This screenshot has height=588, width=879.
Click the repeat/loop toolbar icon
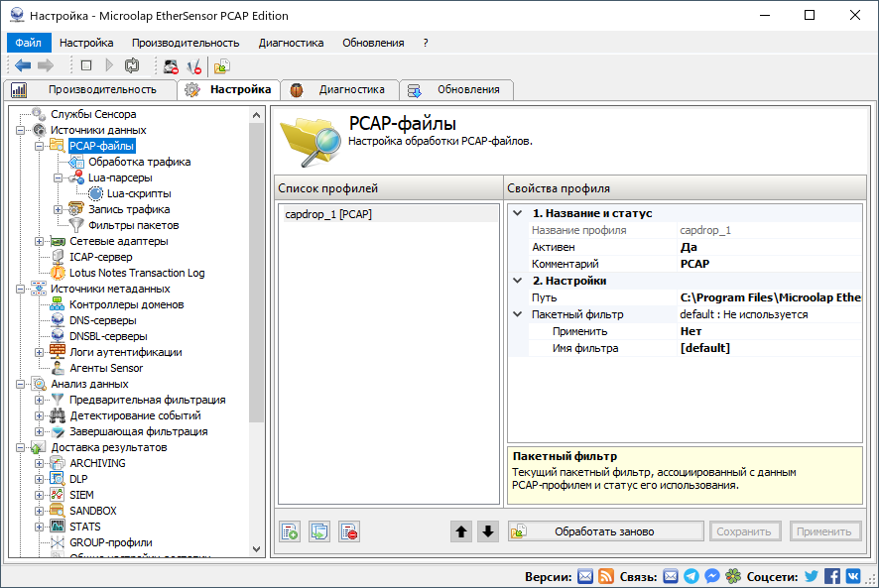[x=133, y=63]
